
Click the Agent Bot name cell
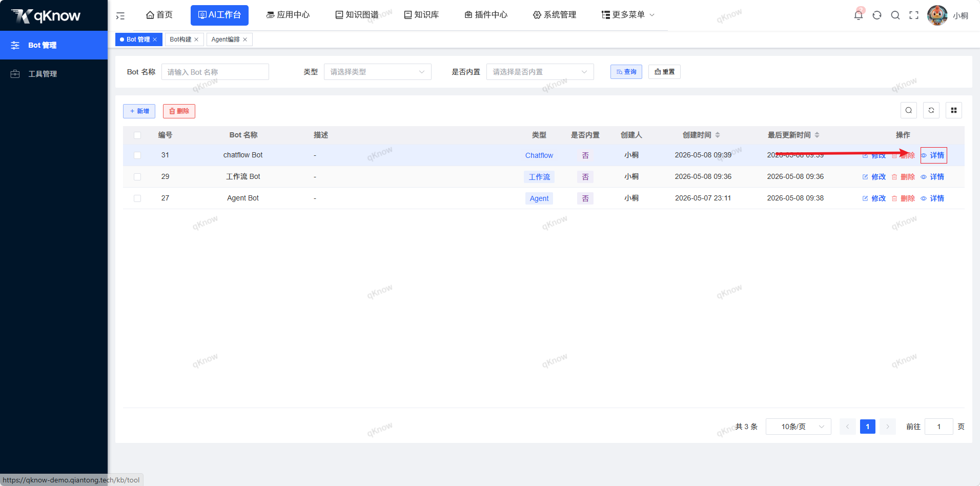(243, 198)
